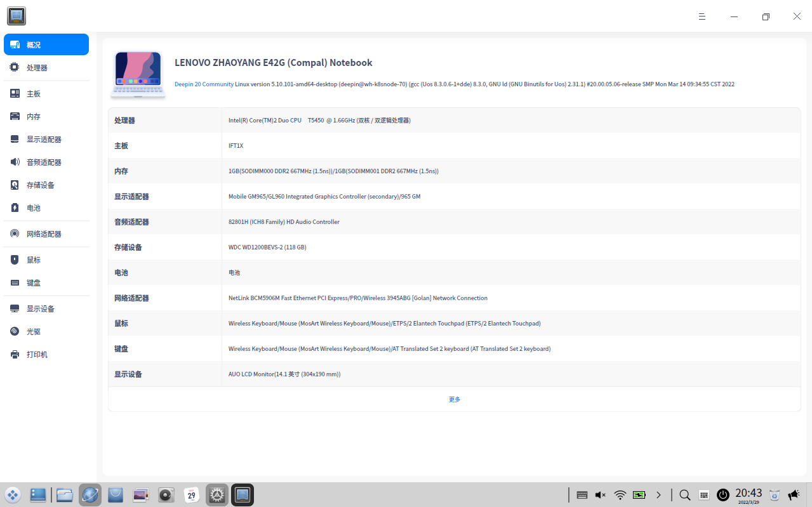Unmute sound via the tray volume icon

pos(601,495)
